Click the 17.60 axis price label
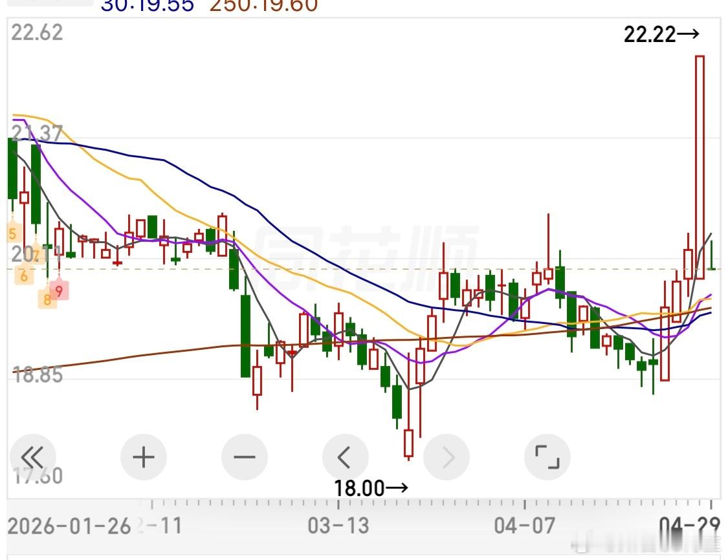728x560 pixels. coord(37,477)
